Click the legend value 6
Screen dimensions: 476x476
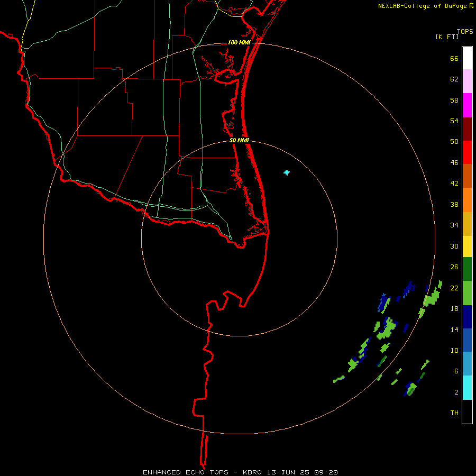[x=456, y=371]
